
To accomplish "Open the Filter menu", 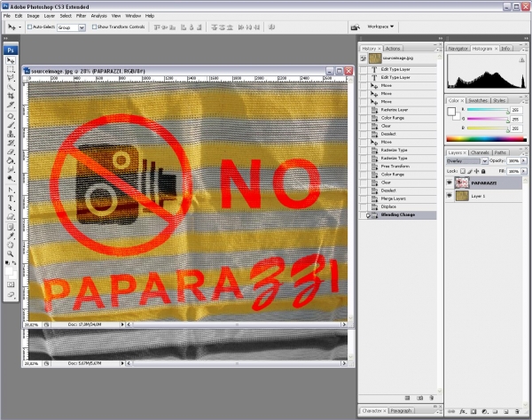I will click(81, 16).
